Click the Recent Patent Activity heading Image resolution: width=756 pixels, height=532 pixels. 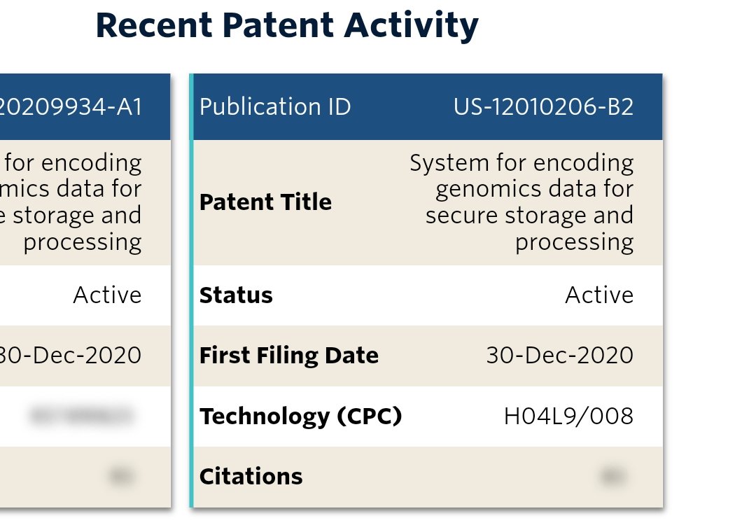point(287,26)
